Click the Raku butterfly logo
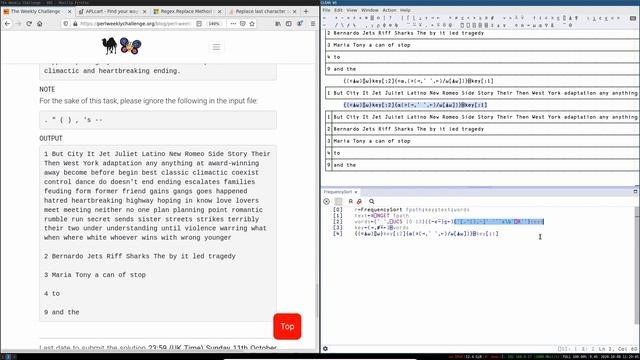640x360 pixels. [x=131, y=46]
